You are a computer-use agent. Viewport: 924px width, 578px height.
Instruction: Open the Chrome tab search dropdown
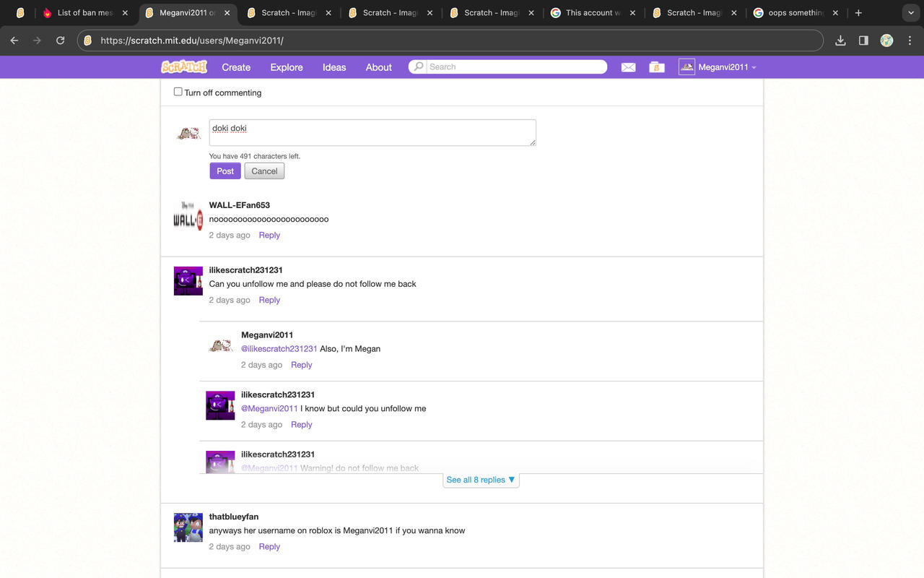click(910, 13)
